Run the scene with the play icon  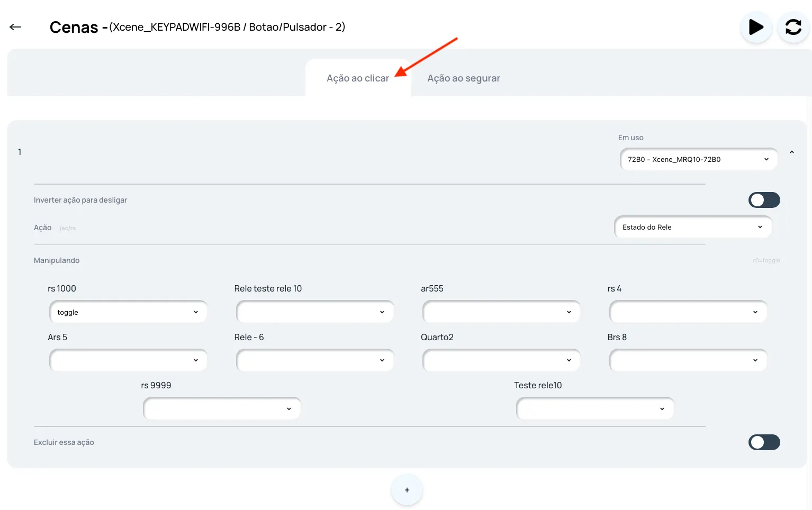[x=756, y=27]
